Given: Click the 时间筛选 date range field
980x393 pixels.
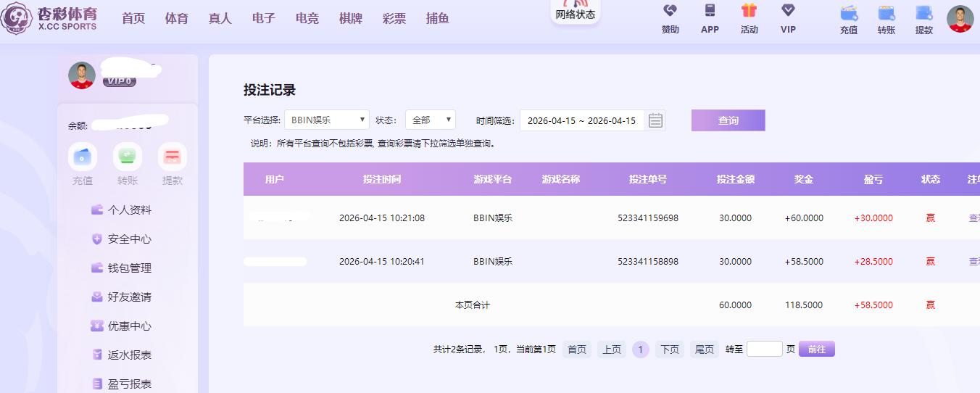Looking at the screenshot, I should pyautogui.click(x=581, y=120).
